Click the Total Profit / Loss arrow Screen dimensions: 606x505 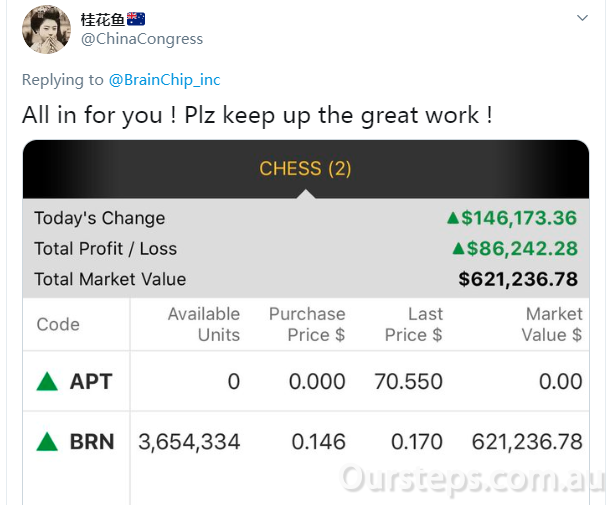pyautogui.click(x=458, y=248)
